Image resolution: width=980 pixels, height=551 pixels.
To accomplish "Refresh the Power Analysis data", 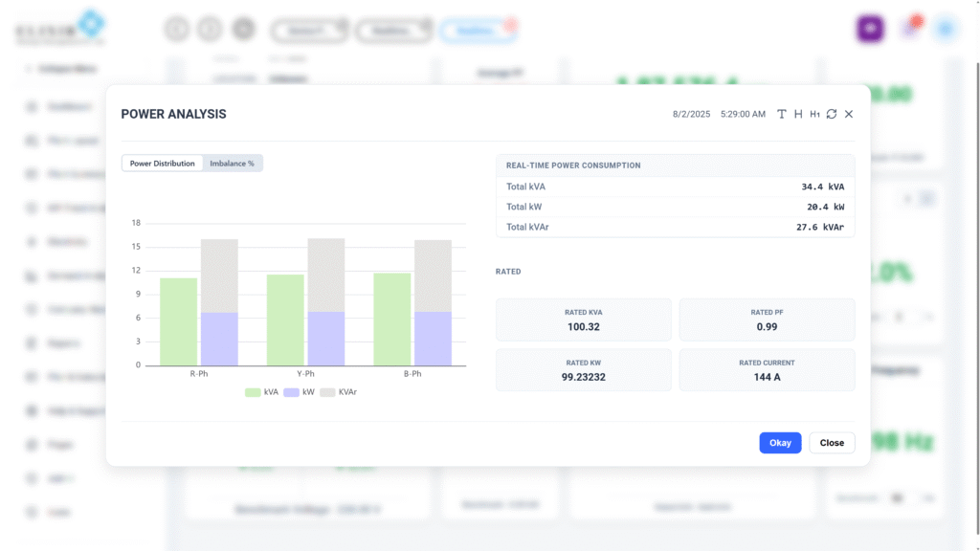I will pos(832,114).
